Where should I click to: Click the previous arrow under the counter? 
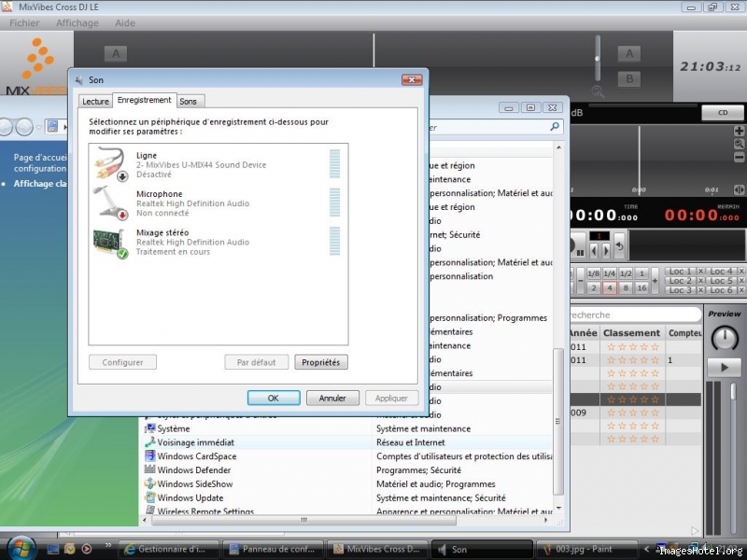click(x=594, y=250)
